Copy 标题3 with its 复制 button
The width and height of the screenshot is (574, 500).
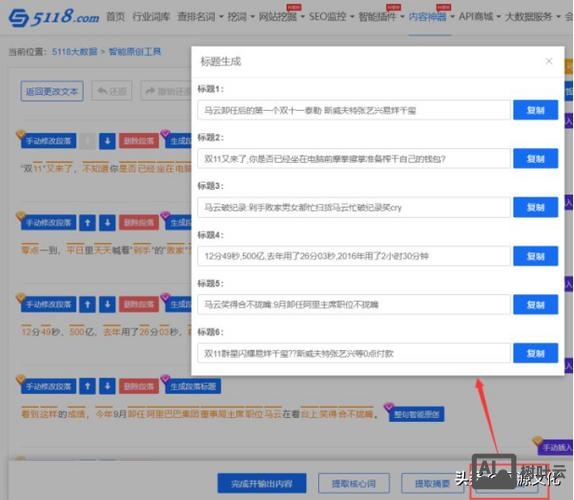536,207
